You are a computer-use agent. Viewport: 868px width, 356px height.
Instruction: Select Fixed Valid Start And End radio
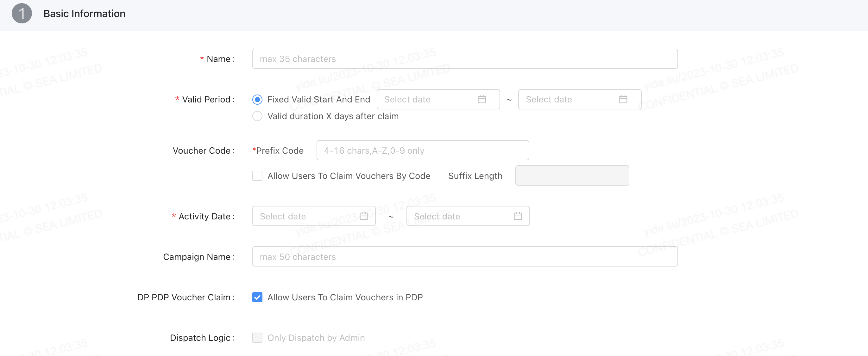click(x=257, y=100)
